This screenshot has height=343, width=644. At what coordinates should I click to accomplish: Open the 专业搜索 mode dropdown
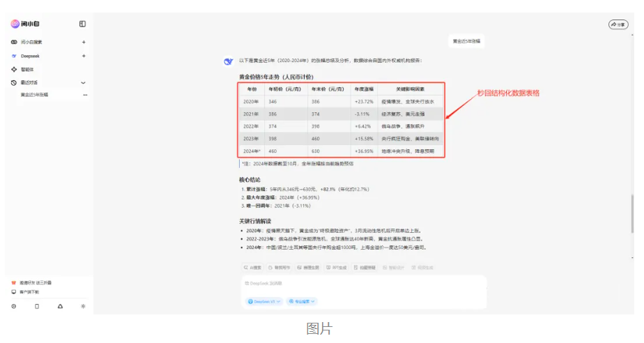click(302, 301)
